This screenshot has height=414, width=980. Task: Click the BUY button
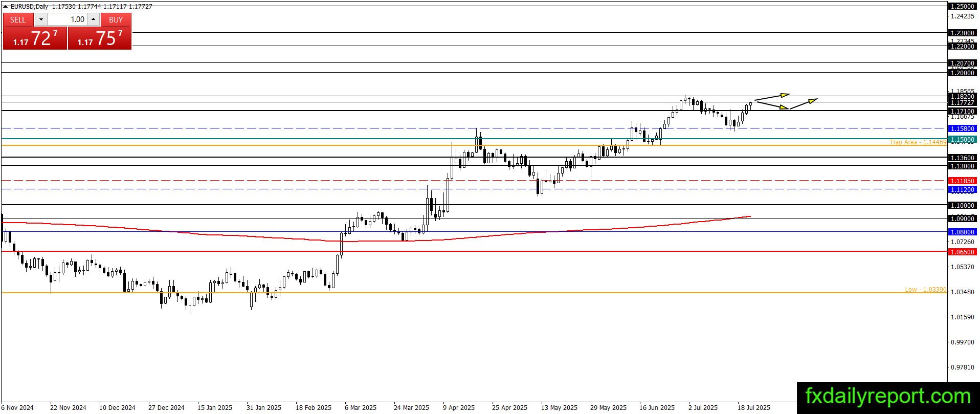pos(116,19)
